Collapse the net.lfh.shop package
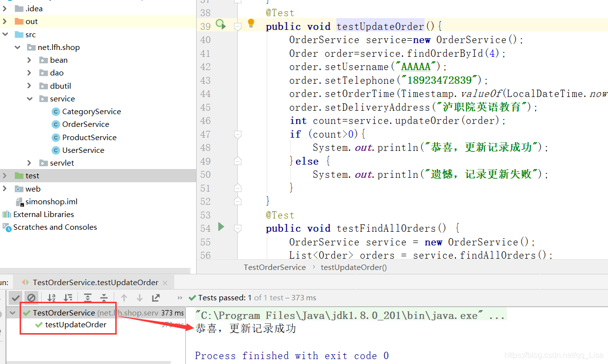The image size is (608, 364). [x=17, y=47]
